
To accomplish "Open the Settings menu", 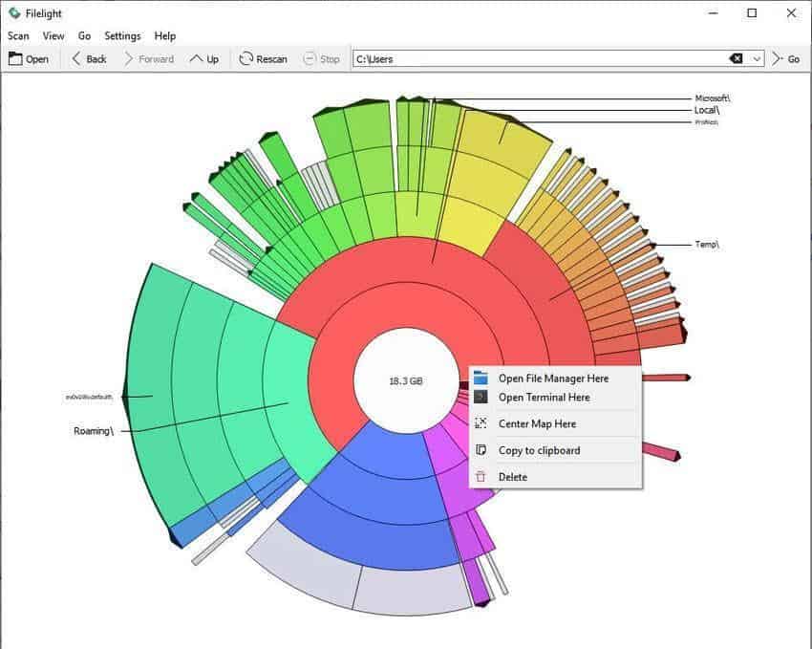I will pos(122,35).
